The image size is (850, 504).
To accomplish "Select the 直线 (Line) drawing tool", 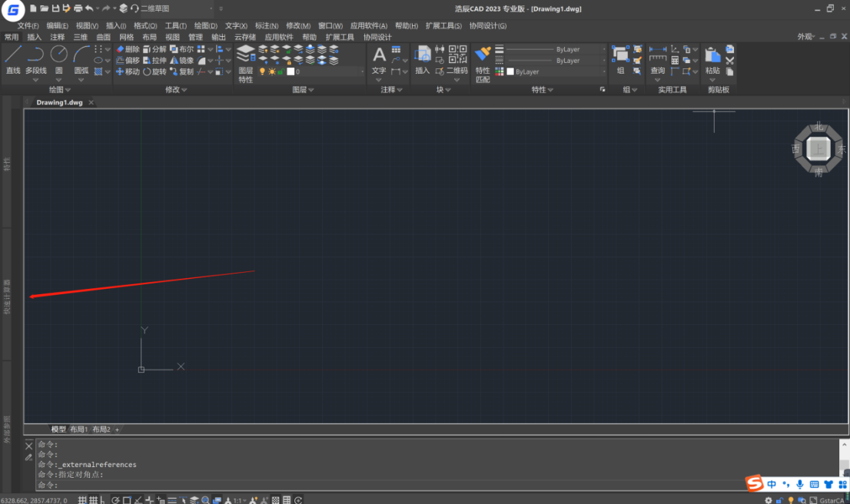I will click(13, 55).
